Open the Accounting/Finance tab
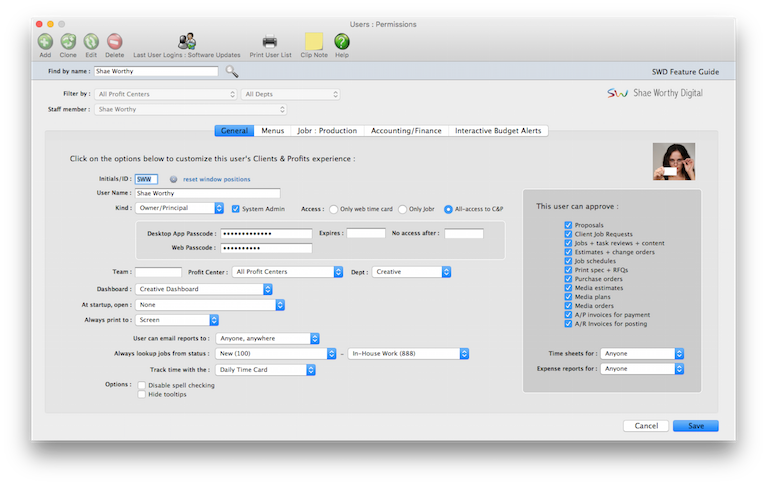The width and height of the screenshot is (767, 485). coord(405,131)
